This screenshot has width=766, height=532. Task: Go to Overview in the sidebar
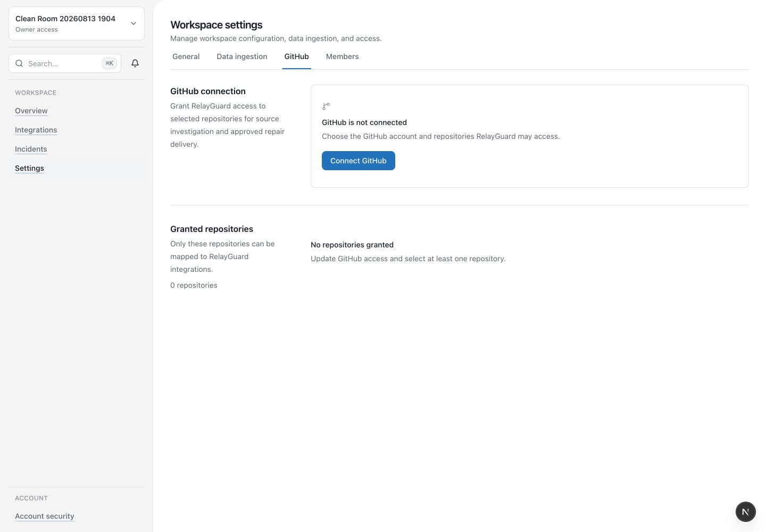pos(31,111)
